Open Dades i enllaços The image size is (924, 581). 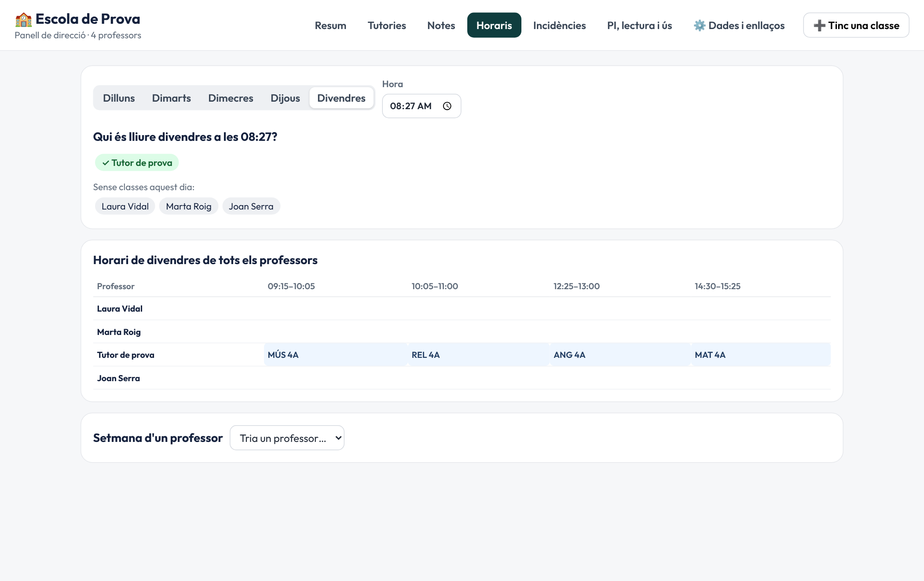click(x=739, y=26)
